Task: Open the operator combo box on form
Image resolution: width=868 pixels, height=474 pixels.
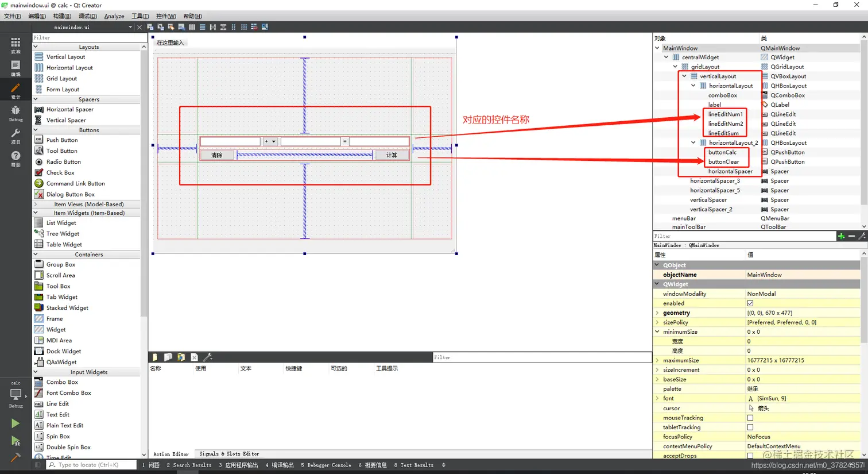Action: (270, 141)
